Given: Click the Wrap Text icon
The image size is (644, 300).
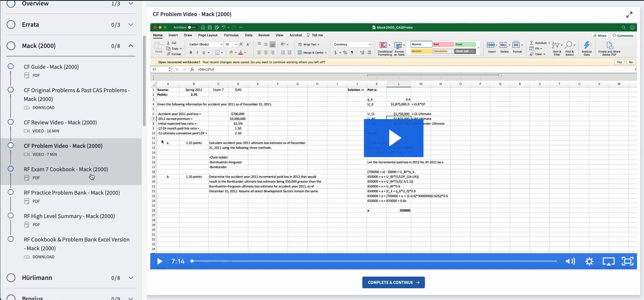Looking at the screenshot, I should 300,44.
